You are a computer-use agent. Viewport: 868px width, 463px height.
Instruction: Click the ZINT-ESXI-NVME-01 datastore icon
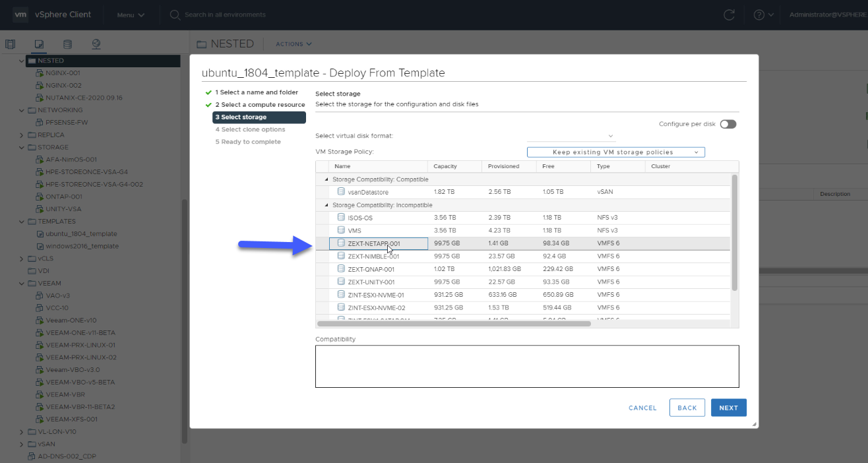coord(341,294)
